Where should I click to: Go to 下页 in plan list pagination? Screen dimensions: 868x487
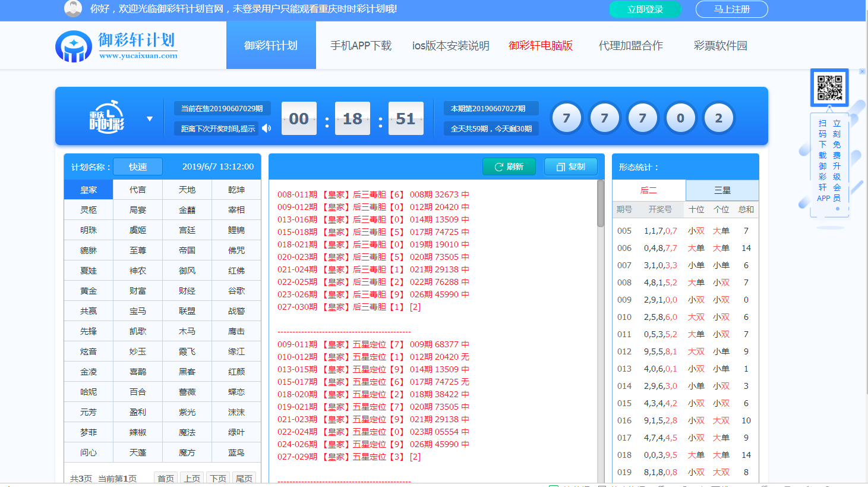pyautogui.click(x=218, y=478)
